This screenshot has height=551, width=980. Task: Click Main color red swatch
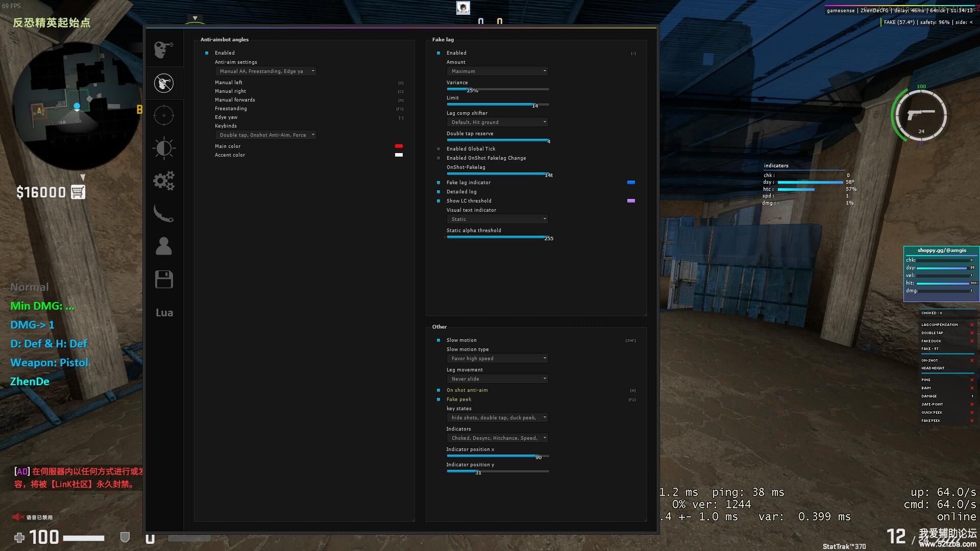(399, 146)
